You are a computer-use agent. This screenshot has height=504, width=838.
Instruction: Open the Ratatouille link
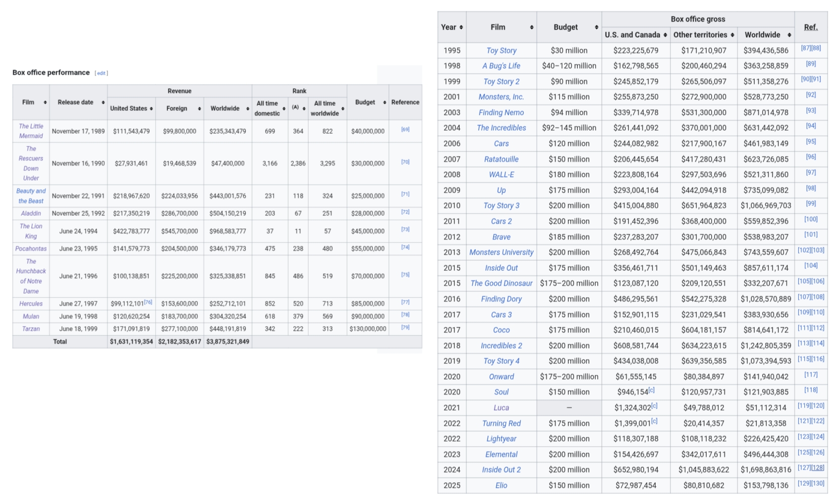point(501,159)
